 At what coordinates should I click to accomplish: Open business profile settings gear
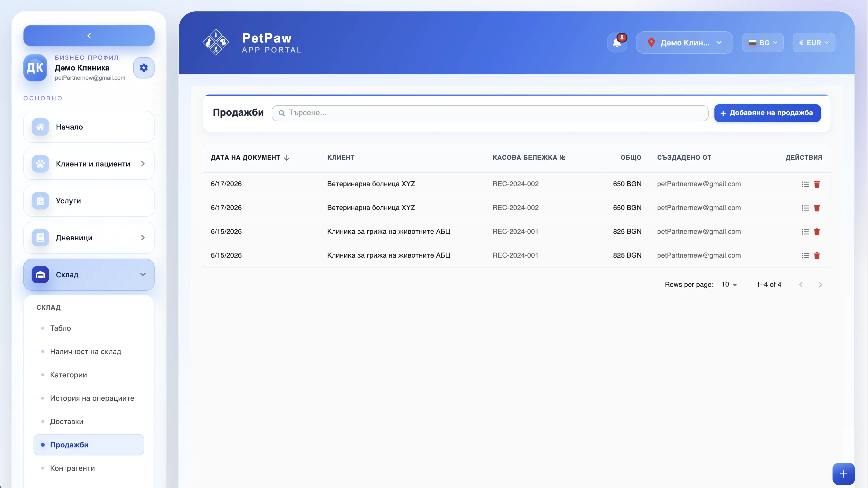pos(144,68)
